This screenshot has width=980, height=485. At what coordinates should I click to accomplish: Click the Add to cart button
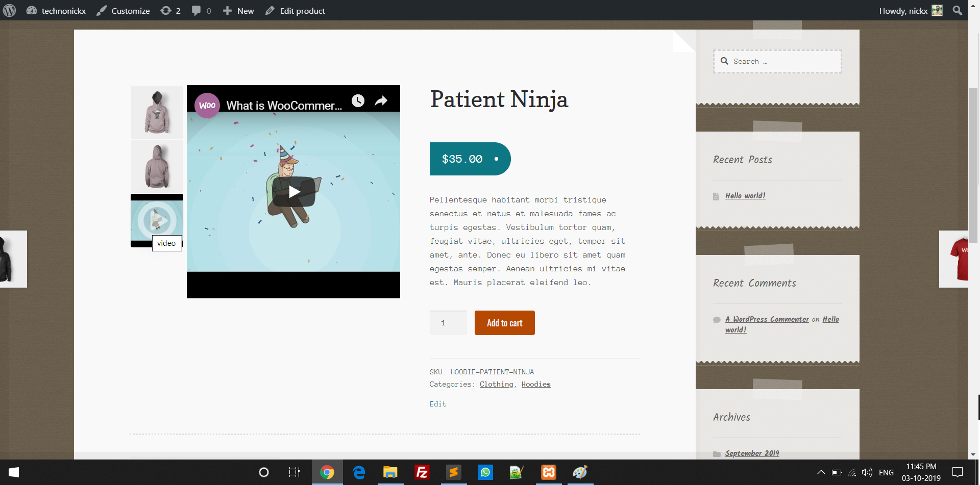505,323
